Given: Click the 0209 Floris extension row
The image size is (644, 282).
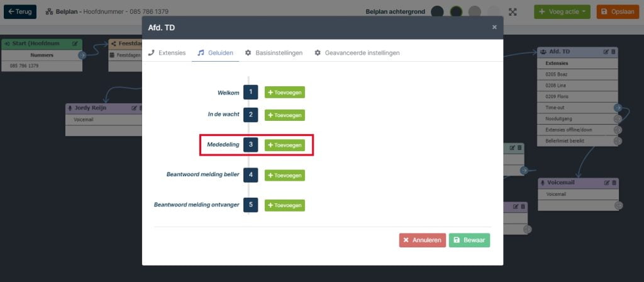Looking at the screenshot, I should [577, 96].
